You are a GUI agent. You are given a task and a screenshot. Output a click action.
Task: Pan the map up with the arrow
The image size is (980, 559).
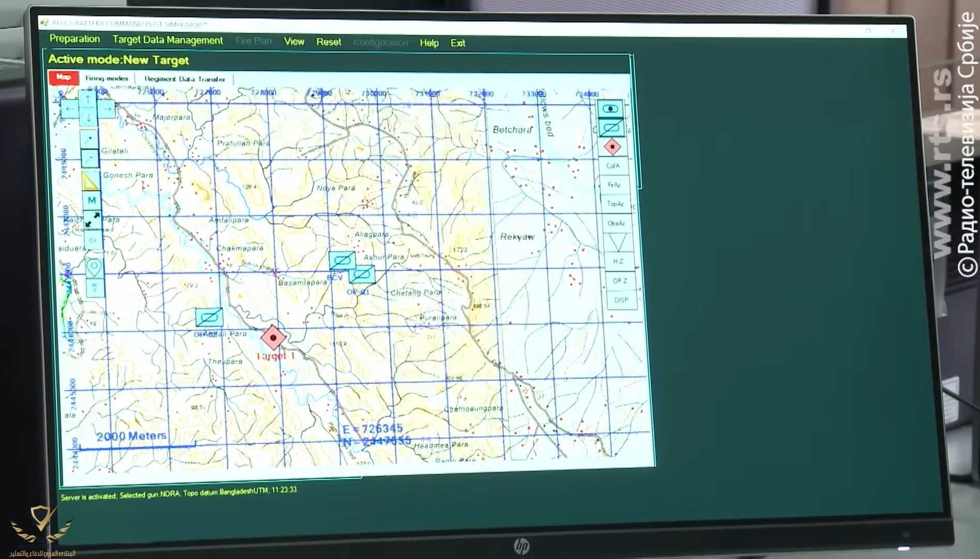(x=88, y=99)
